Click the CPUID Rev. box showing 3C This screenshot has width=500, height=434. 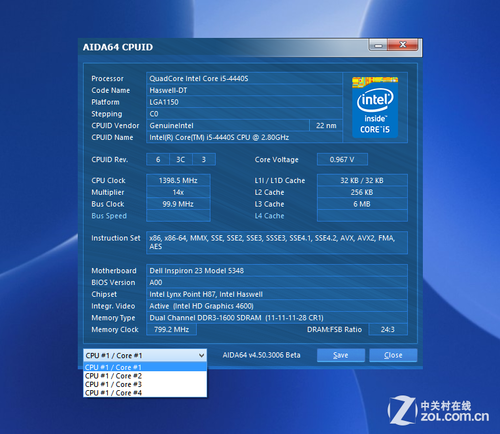point(181,160)
